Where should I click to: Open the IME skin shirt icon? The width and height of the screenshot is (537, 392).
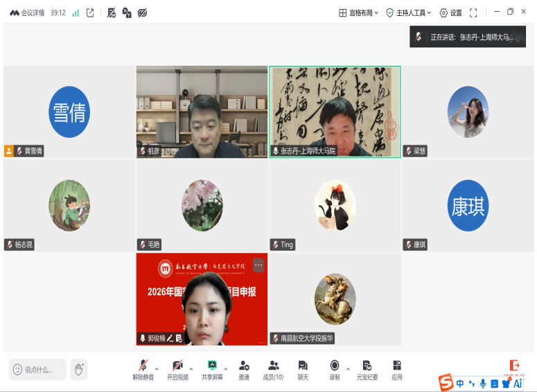click(507, 383)
